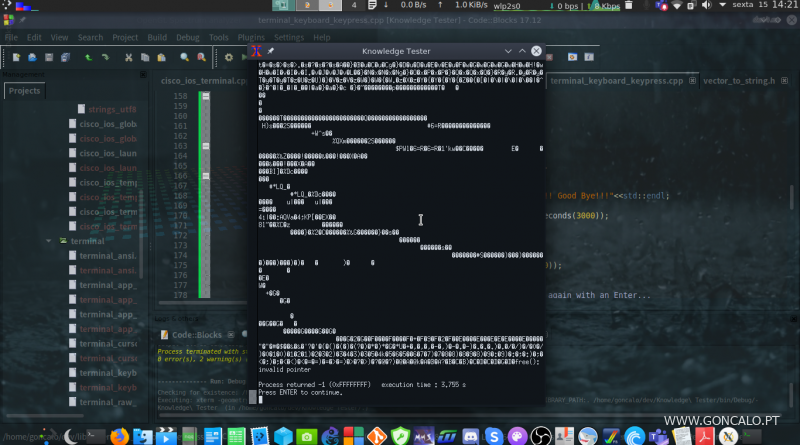This screenshot has width=800, height=445.
Task: Toggle code fold marker at line 166
Action: point(206,176)
